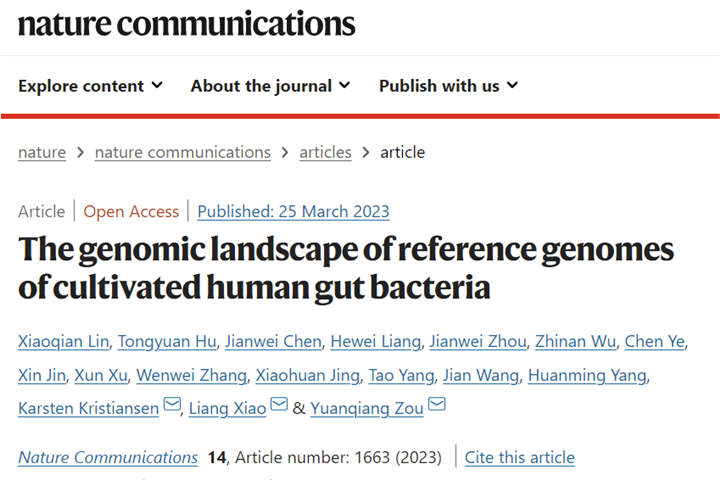Navigate to the articles breadcrumb
720x480 pixels.
(x=325, y=152)
